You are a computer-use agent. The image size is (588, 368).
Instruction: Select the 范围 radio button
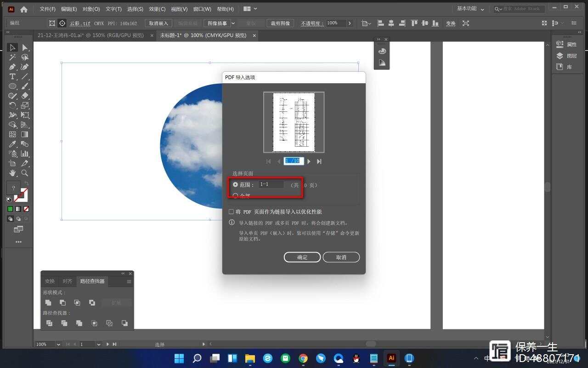tap(236, 184)
